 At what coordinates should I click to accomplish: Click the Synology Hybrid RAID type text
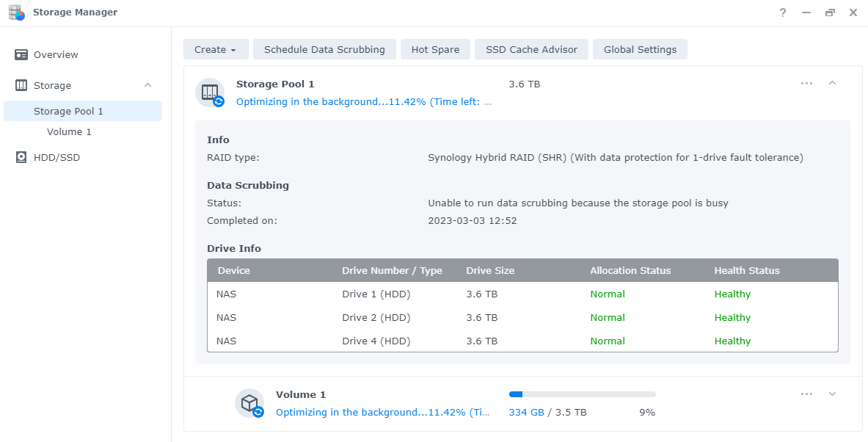tap(616, 157)
